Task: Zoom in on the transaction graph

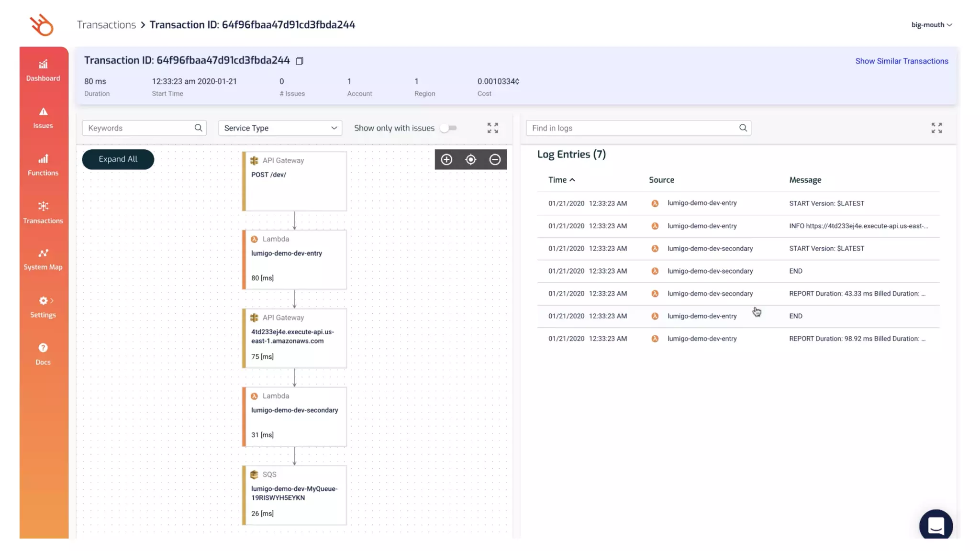Action: pyautogui.click(x=446, y=159)
